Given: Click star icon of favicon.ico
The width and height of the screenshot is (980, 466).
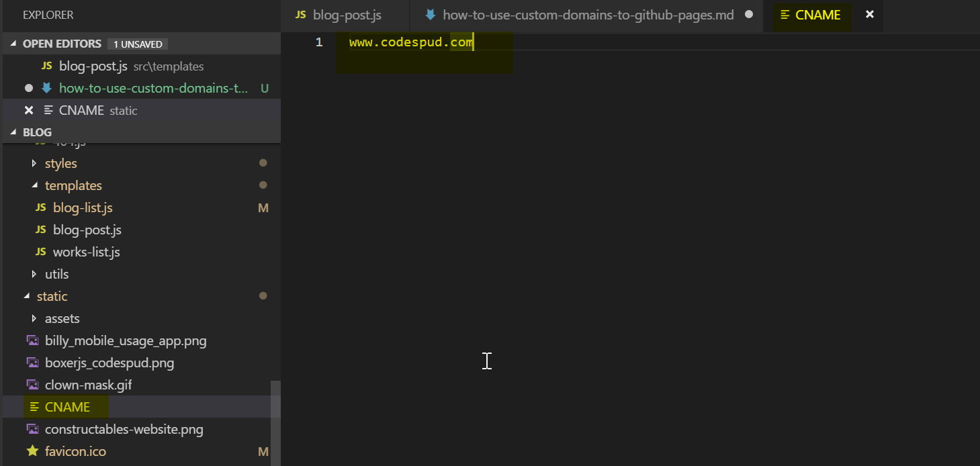Looking at the screenshot, I should pos(32,451).
